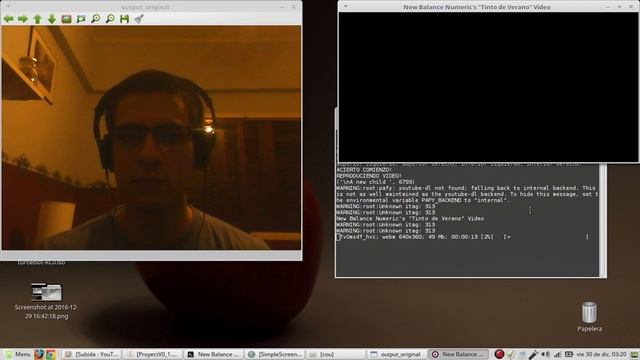Open the output_original window menu arrow
Image resolution: width=640 pixels, height=360 pixels.
pyautogui.click(x=8, y=7)
